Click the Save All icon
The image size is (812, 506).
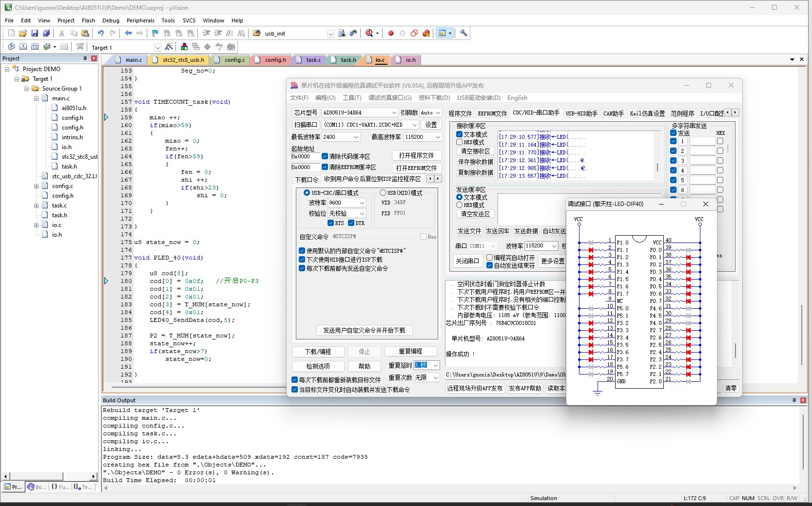pos(46,33)
